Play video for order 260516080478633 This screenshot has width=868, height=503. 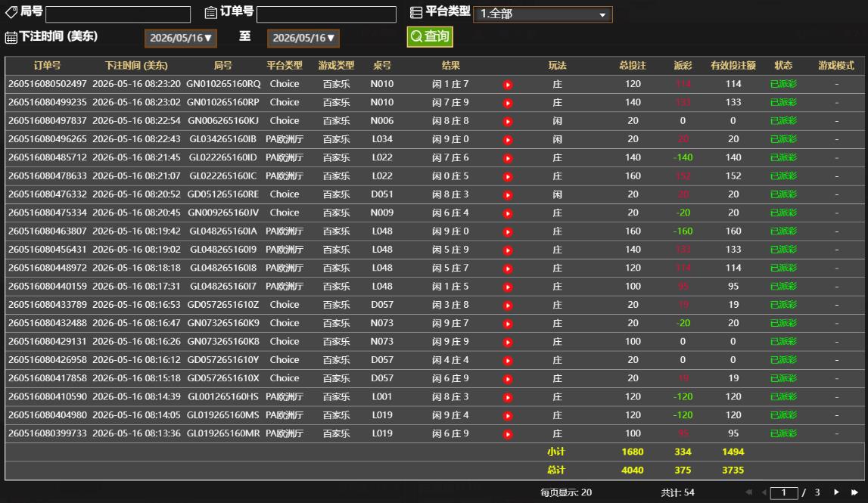coord(508,176)
